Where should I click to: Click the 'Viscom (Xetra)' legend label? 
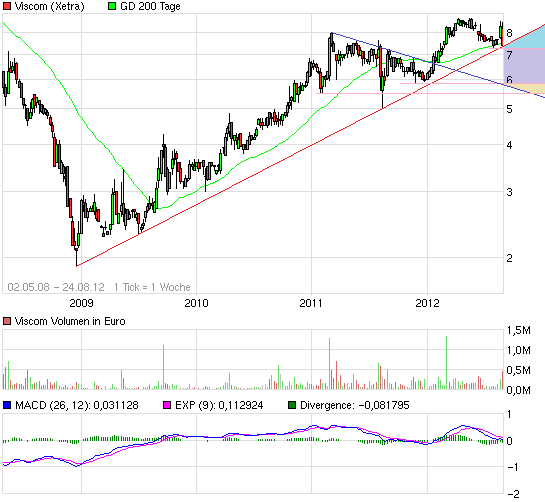pyautogui.click(x=49, y=6)
